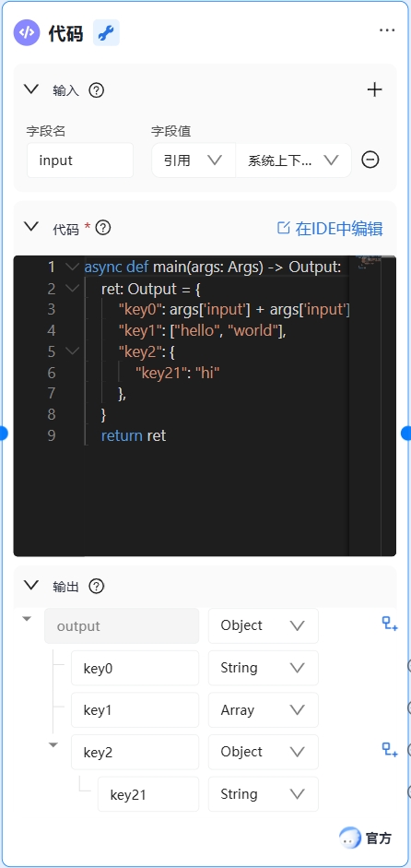
Task: Open the 引用 value type dropdown
Action: coord(194,160)
